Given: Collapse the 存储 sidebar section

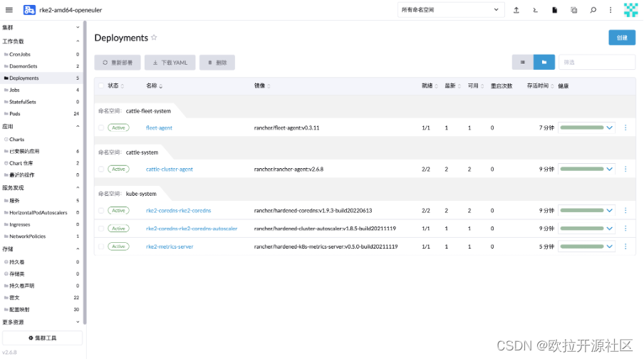Looking at the screenshot, I should pos(78,249).
